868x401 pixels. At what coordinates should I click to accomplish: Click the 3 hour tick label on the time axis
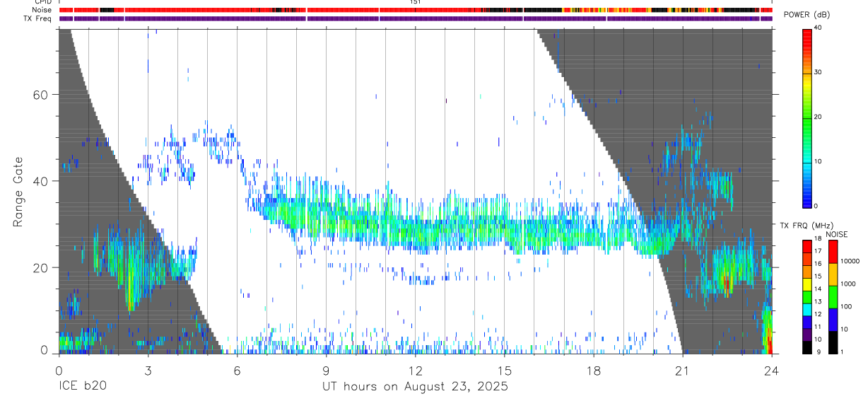(x=148, y=371)
